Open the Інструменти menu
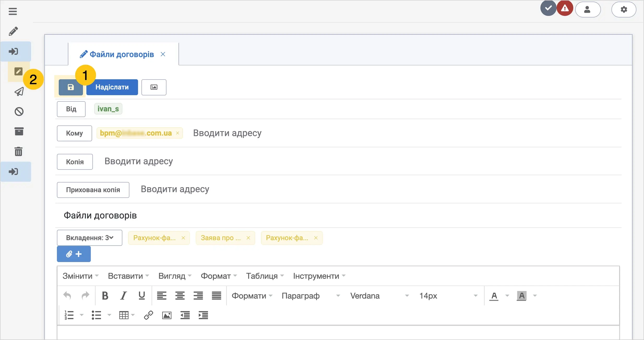The height and width of the screenshot is (340, 644). coord(319,276)
